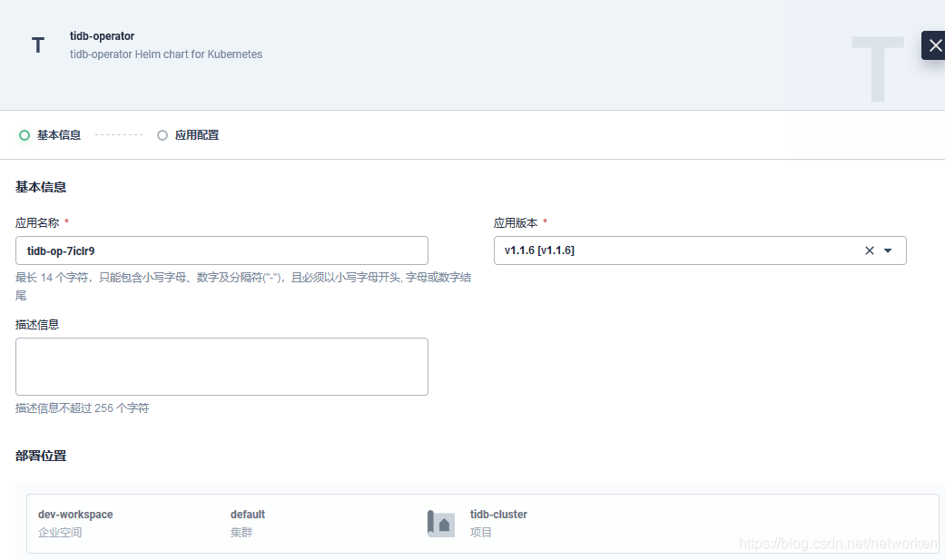
Task: Click the tidb-operator T app icon
Action: (38, 45)
